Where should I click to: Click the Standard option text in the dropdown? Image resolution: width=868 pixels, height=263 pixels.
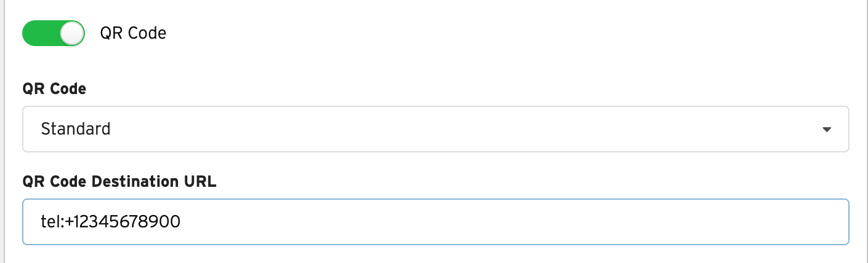click(76, 129)
